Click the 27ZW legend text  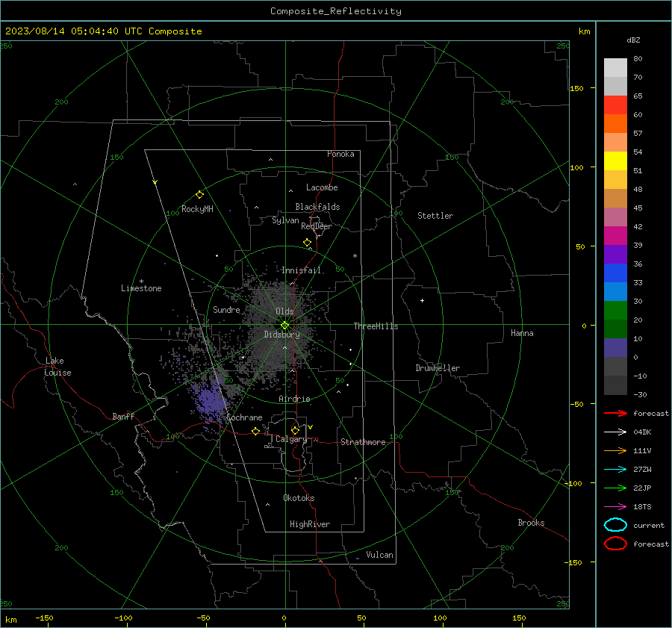(x=642, y=470)
